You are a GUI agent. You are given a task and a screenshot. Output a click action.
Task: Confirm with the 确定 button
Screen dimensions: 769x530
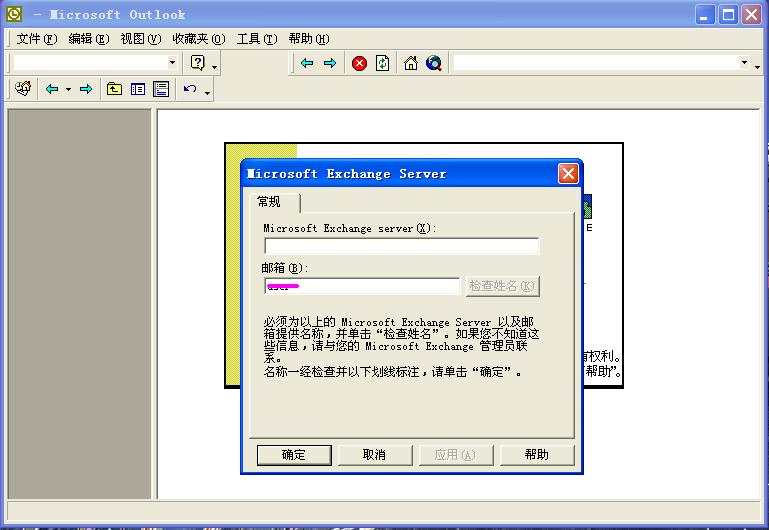pyautogui.click(x=294, y=455)
